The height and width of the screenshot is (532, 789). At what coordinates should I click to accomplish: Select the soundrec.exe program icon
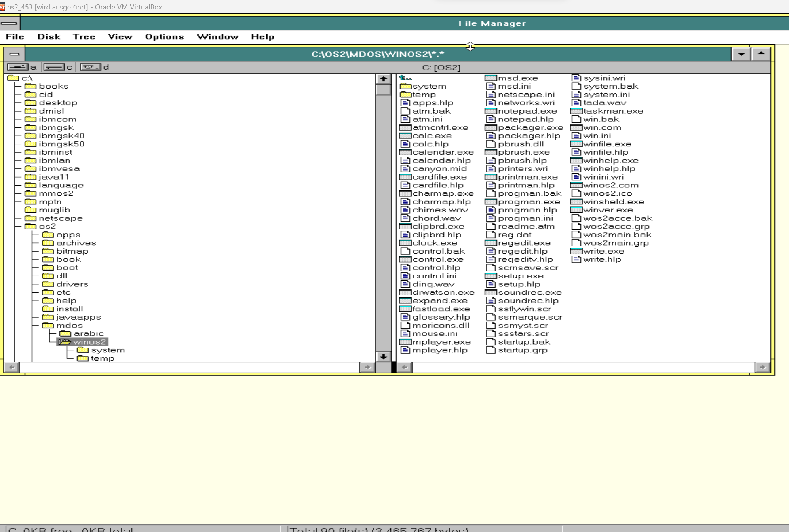(491, 292)
